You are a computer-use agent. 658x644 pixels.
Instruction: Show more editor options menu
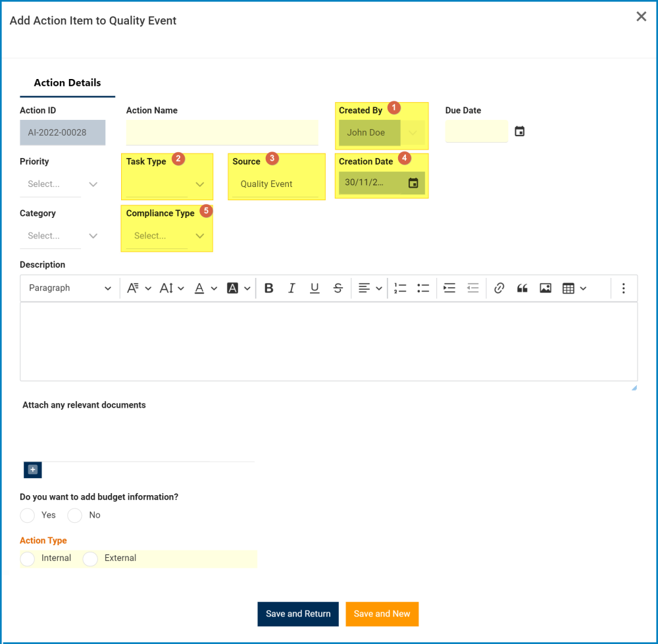pos(623,288)
